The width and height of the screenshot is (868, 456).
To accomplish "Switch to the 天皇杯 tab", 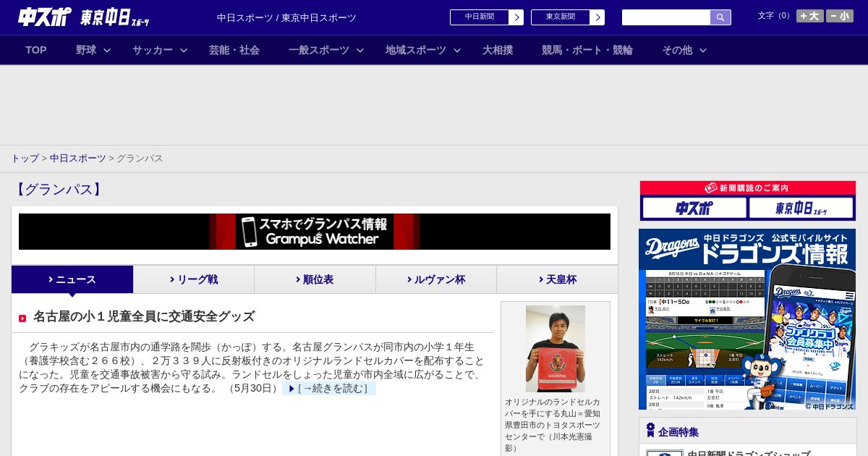I will coord(557,279).
